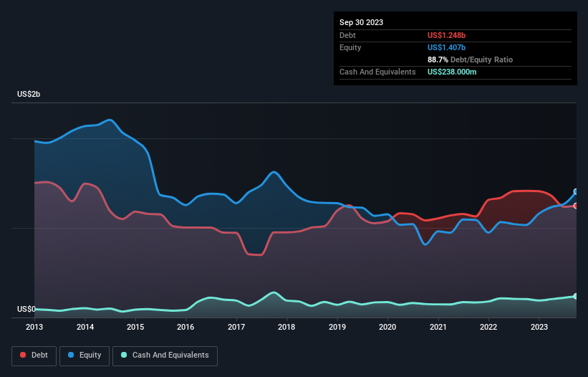
Task: Click the Sep 30 2023 tooltip date
Action: click(x=361, y=22)
